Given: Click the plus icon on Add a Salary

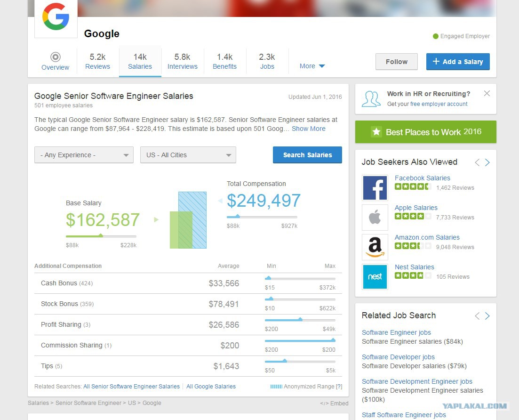Looking at the screenshot, I should (436, 61).
